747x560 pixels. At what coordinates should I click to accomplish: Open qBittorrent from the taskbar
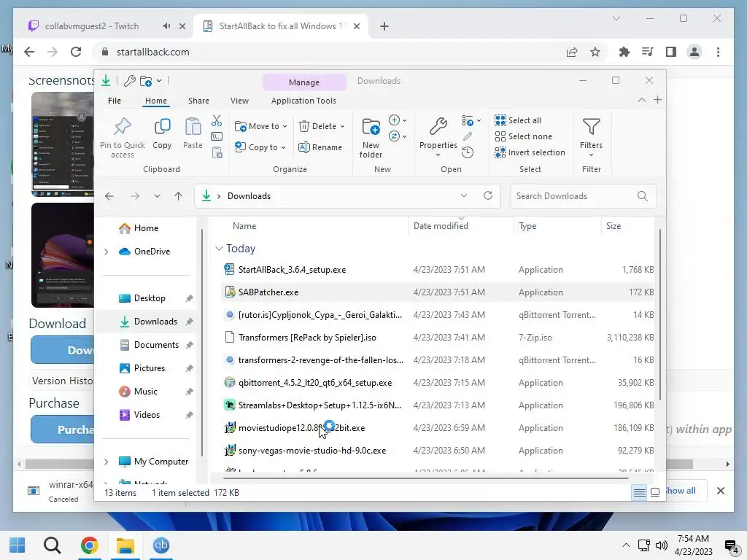coord(161,545)
